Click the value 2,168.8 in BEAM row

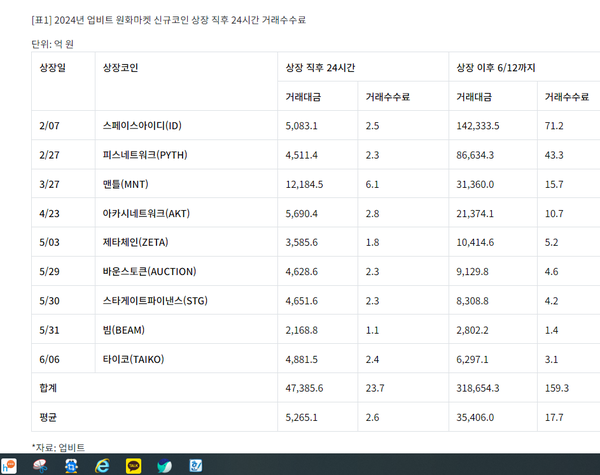coord(302,330)
